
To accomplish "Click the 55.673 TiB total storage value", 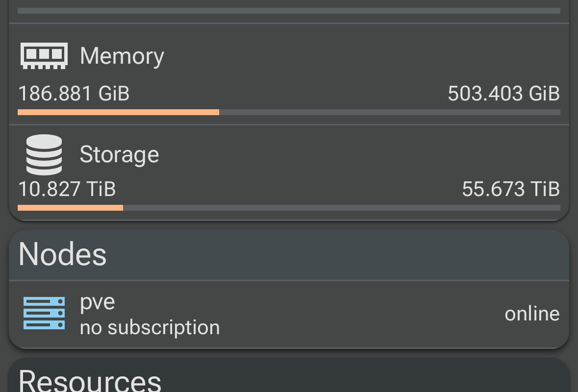I will click(x=510, y=189).
